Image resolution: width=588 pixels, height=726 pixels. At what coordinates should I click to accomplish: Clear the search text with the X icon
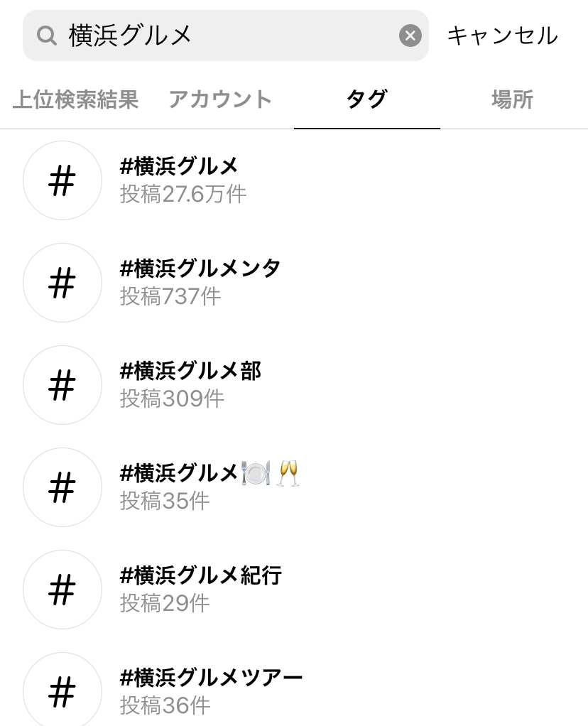410,36
